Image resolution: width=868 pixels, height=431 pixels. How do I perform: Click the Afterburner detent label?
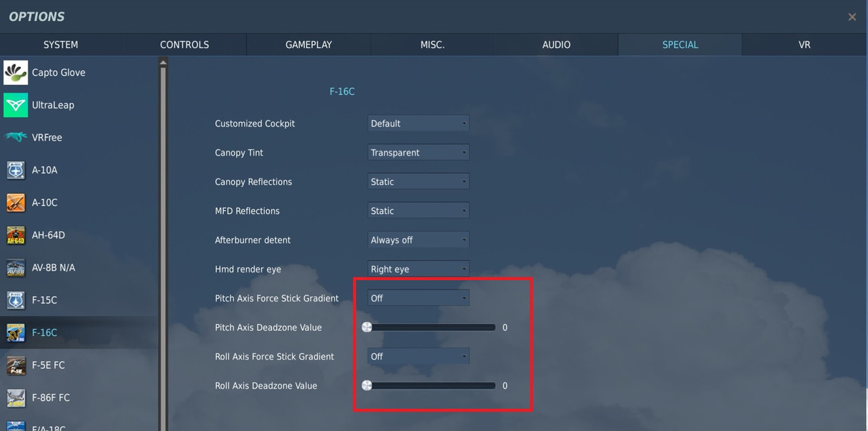tap(253, 240)
